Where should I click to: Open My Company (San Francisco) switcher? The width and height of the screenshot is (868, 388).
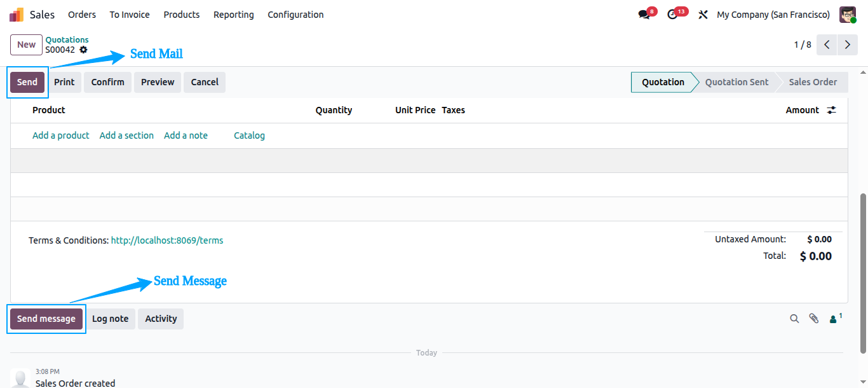coord(773,15)
